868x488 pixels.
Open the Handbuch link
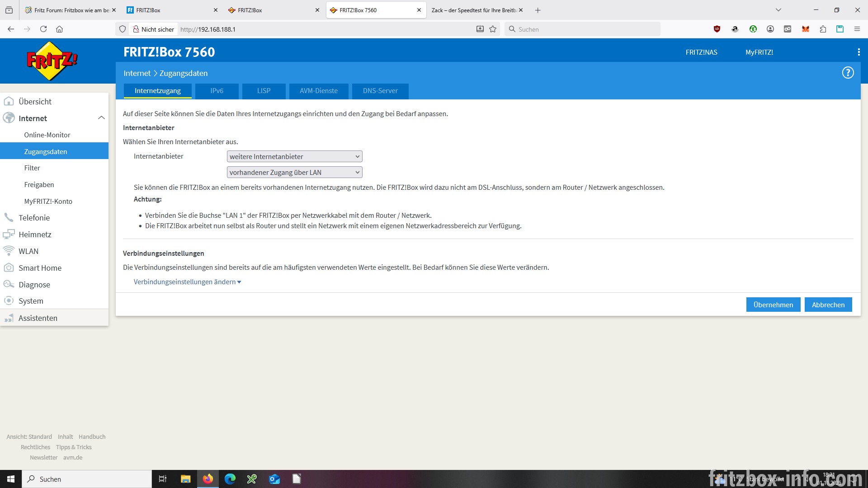click(92, 437)
